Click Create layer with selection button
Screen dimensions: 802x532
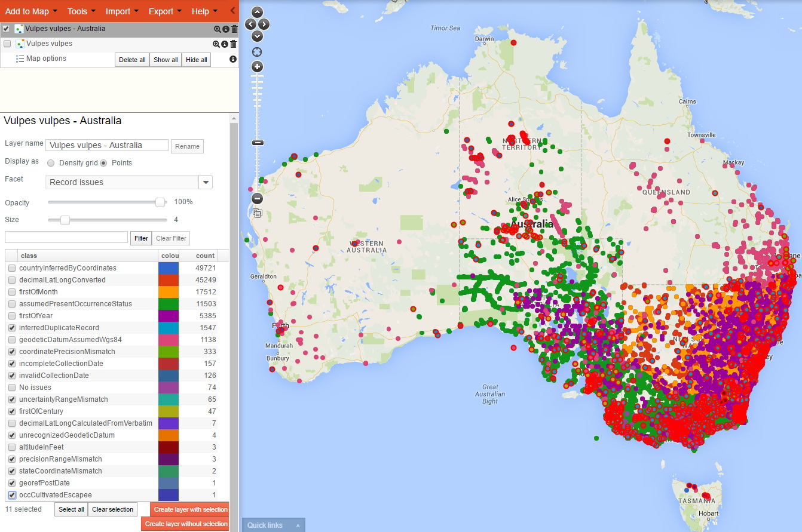coord(190,509)
